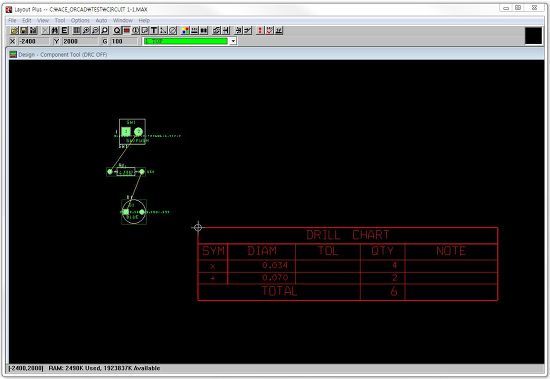Toggle the Reconnect mode toolbar icon

tap(204, 31)
